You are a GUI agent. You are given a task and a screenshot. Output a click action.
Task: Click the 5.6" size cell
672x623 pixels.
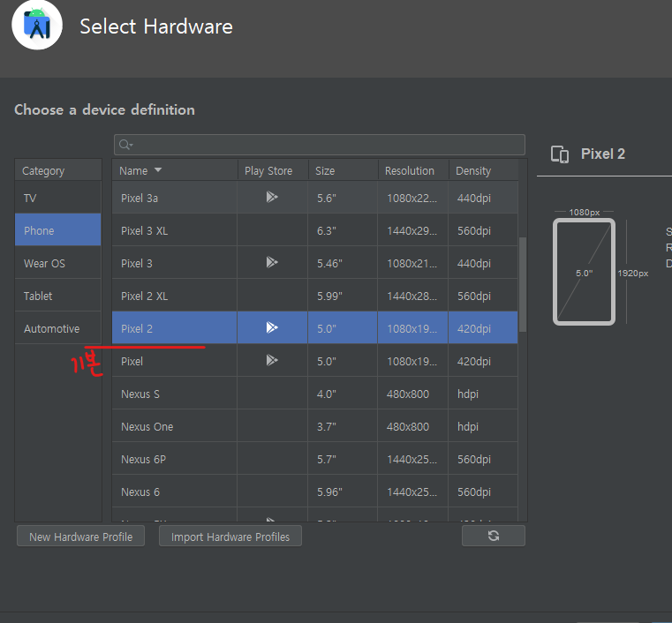pos(343,198)
